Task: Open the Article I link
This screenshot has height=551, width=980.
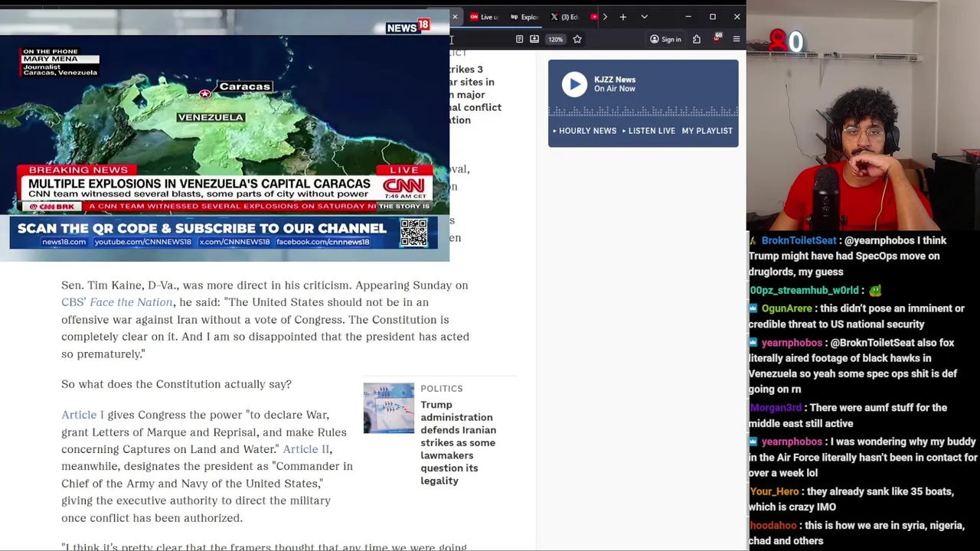Action: pos(83,415)
